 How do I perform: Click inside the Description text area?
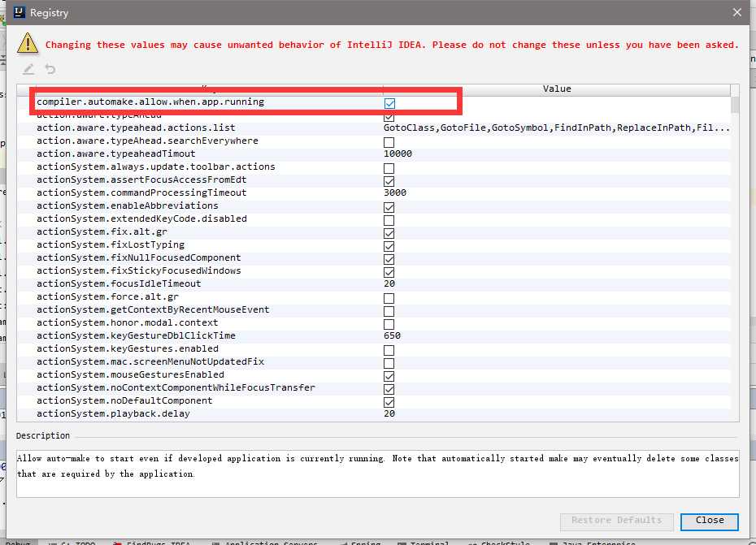coord(377,474)
